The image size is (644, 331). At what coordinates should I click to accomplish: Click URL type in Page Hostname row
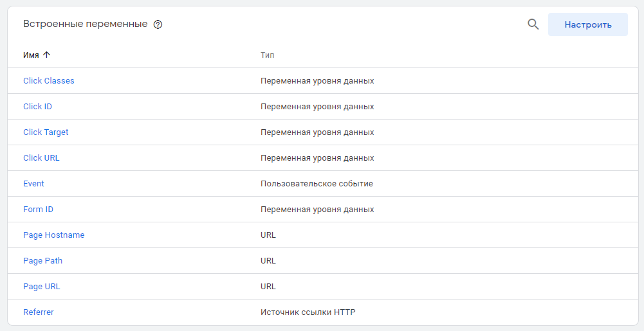[268, 235]
